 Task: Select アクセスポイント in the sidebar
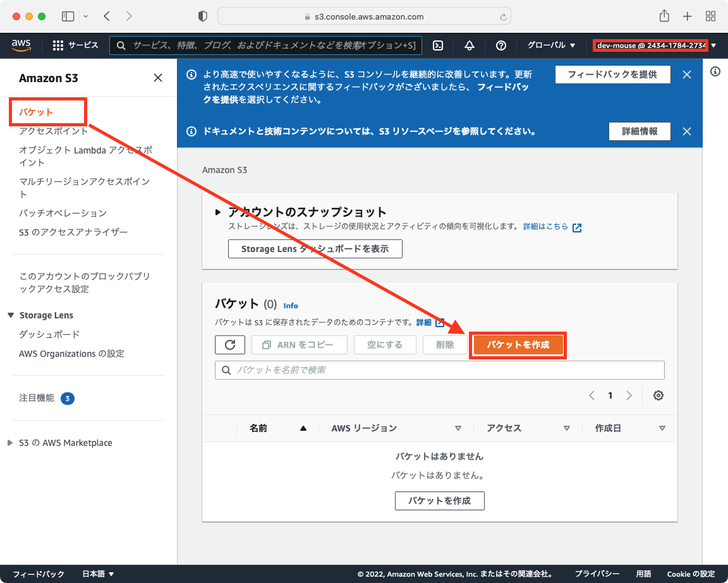54,131
